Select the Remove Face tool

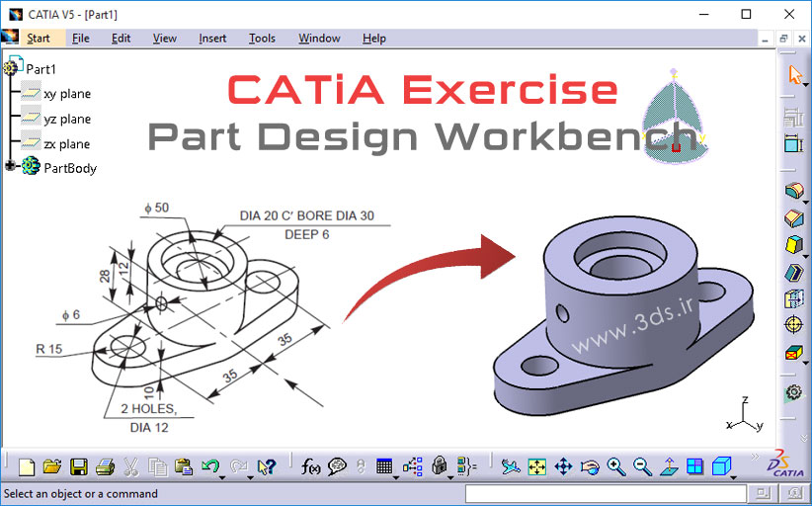pyautogui.click(x=793, y=353)
